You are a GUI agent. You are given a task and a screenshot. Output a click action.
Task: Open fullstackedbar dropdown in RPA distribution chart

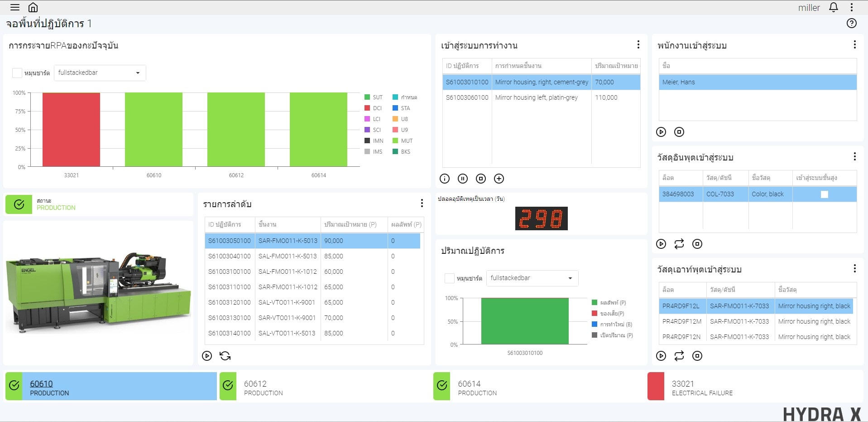[x=100, y=73]
